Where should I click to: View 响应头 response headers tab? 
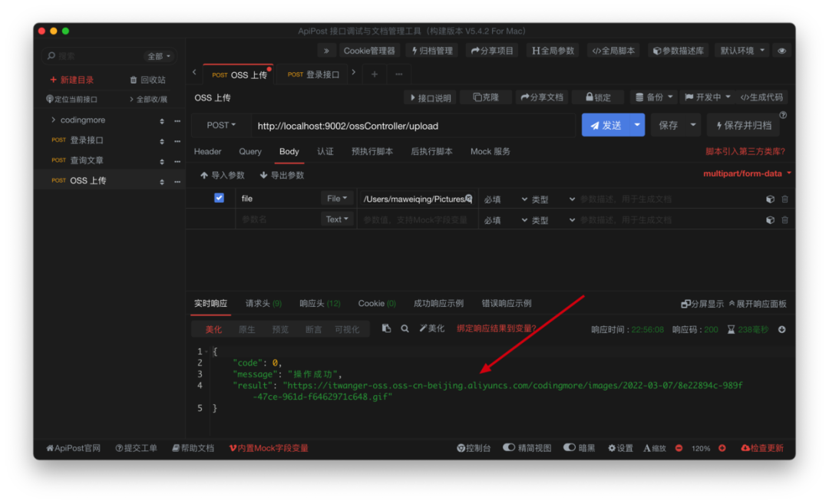[320, 303]
